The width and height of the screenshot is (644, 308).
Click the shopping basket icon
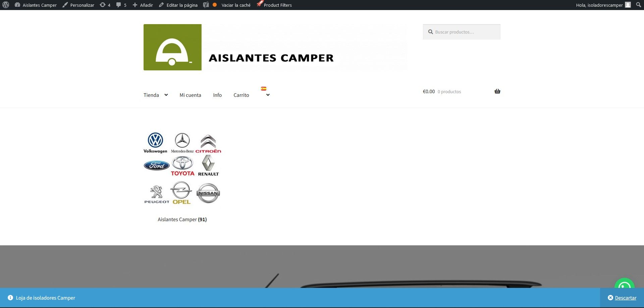tap(497, 91)
